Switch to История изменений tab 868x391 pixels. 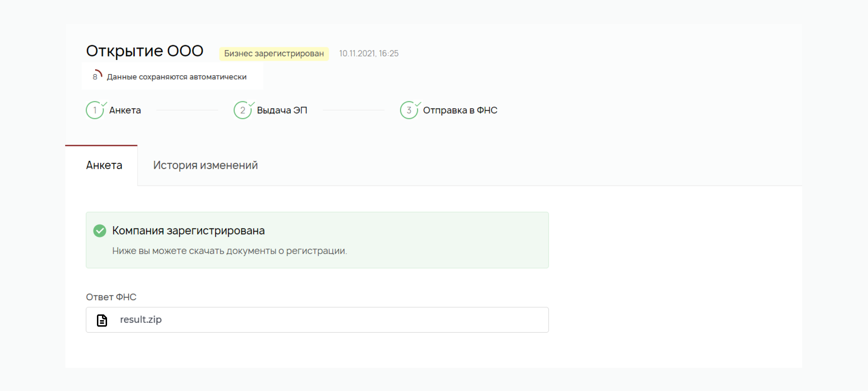(205, 166)
